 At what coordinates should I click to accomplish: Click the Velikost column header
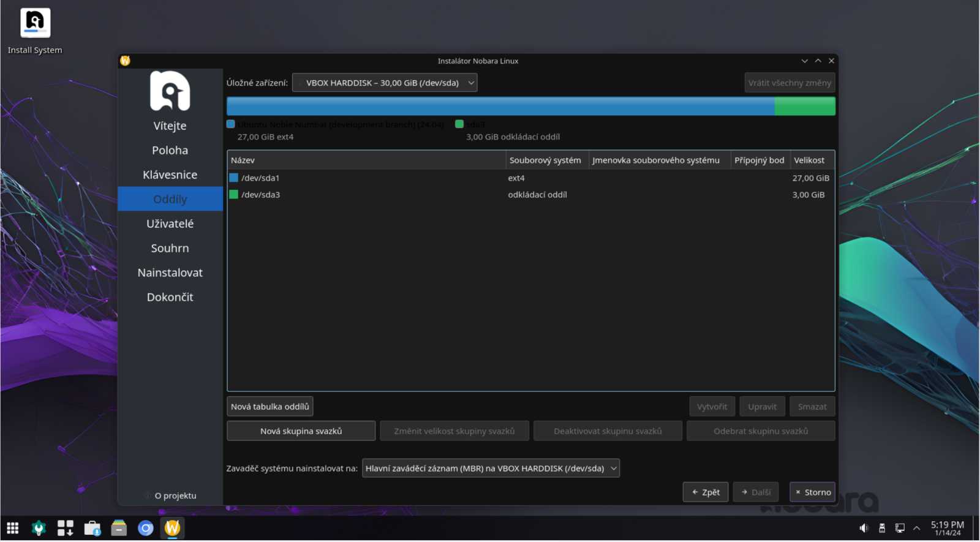click(812, 160)
